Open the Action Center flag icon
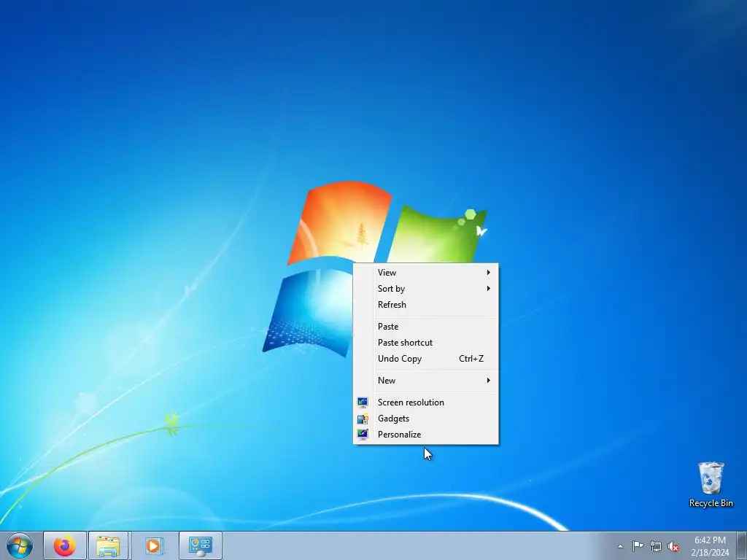This screenshot has width=747, height=560. coord(638,546)
